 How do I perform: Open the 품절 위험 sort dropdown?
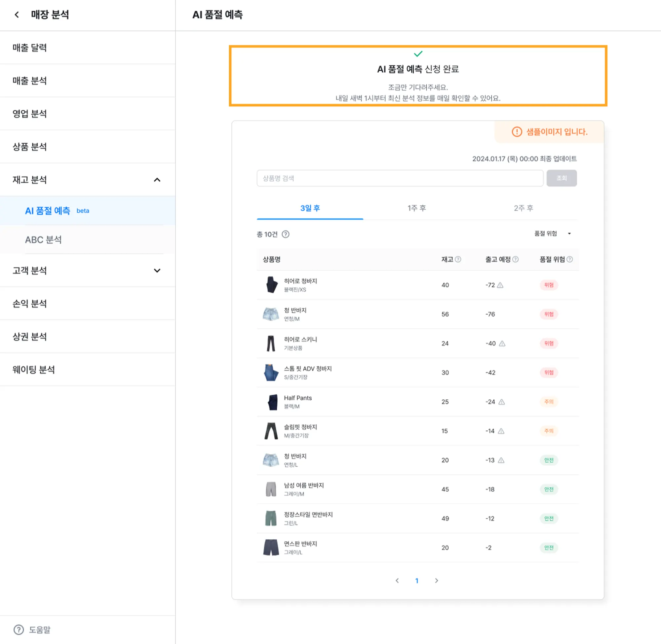click(x=552, y=233)
